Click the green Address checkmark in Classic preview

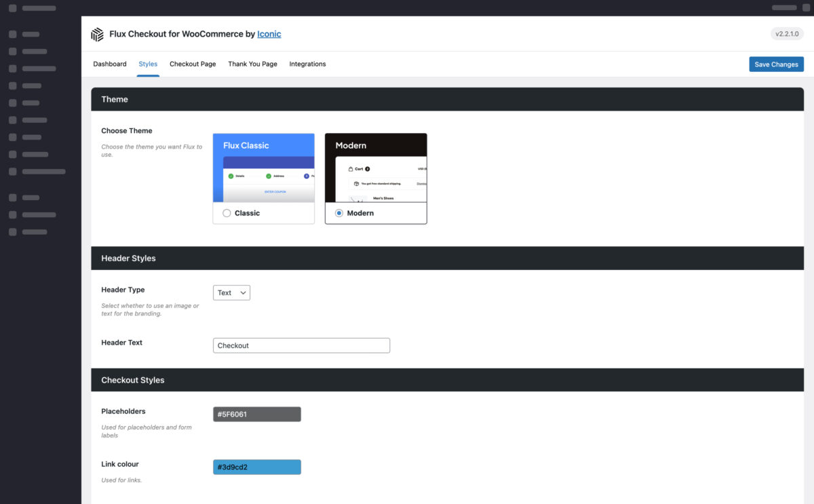coord(269,176)
